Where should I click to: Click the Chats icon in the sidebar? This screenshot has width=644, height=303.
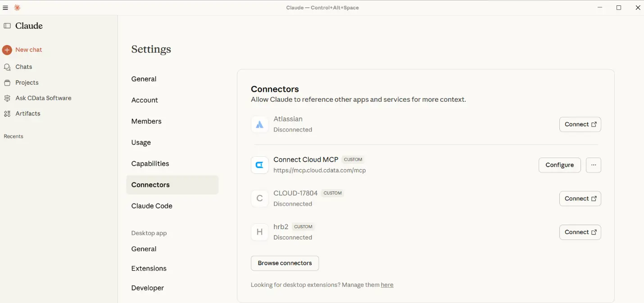[7, 67]
